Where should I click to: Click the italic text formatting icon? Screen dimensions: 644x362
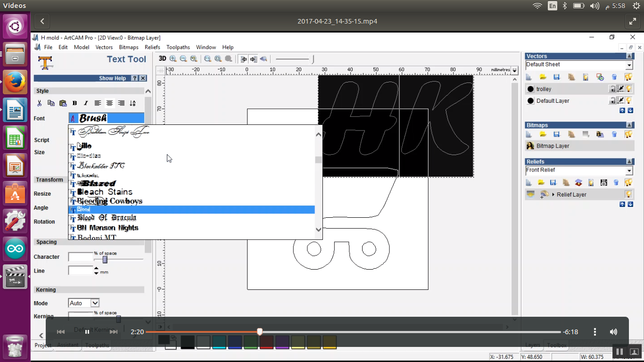tap(86, 103)
